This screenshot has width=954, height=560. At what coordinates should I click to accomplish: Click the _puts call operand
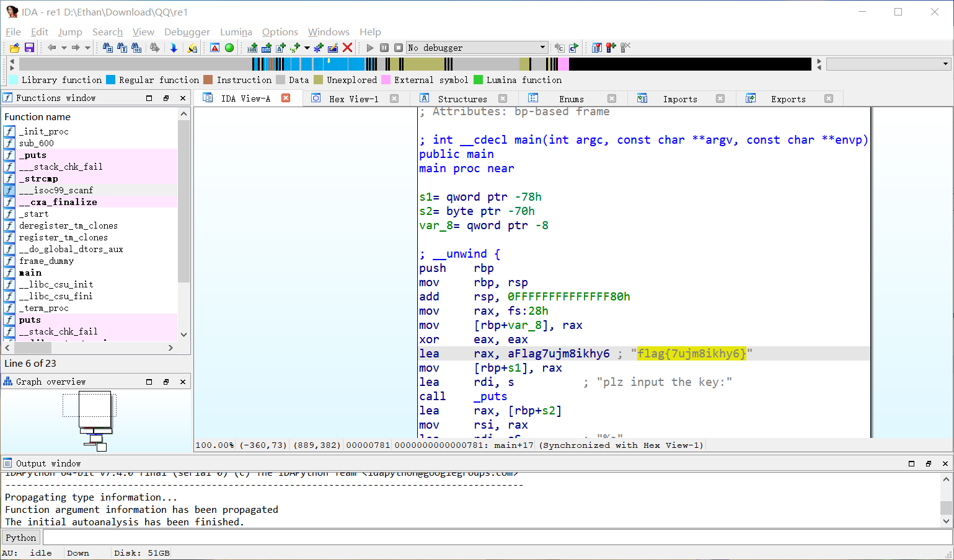coord(490,396)
